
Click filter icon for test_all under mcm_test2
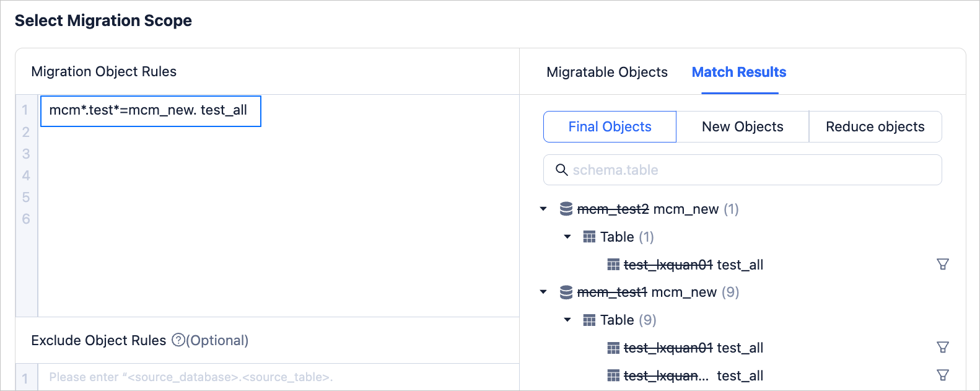942,265
